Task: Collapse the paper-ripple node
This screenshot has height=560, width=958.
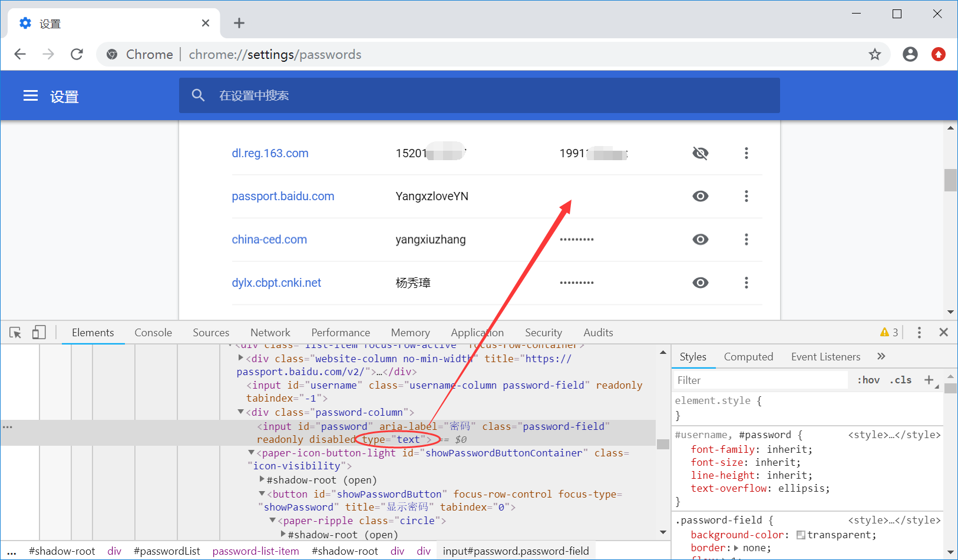Action: click(x=272, y=521)
